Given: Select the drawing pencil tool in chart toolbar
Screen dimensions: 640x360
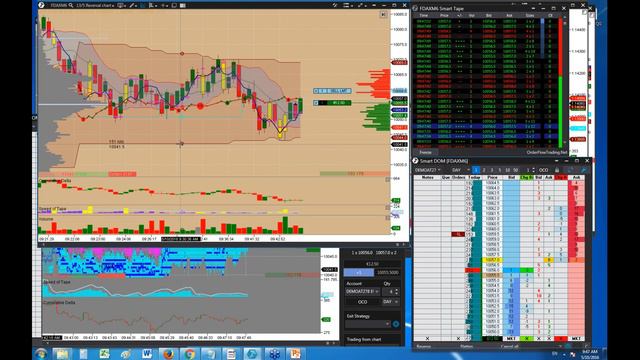Looking at the screenshot, I should point(132,5).
